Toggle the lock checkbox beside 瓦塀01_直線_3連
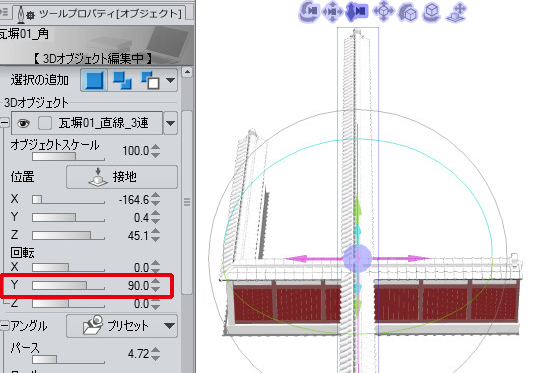 [45, 123]
